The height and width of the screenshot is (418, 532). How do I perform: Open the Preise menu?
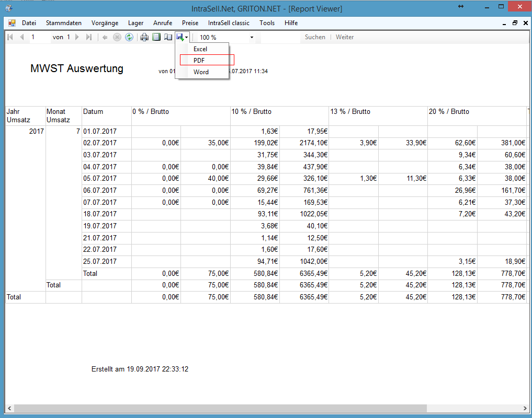click(x=190, y=23)
